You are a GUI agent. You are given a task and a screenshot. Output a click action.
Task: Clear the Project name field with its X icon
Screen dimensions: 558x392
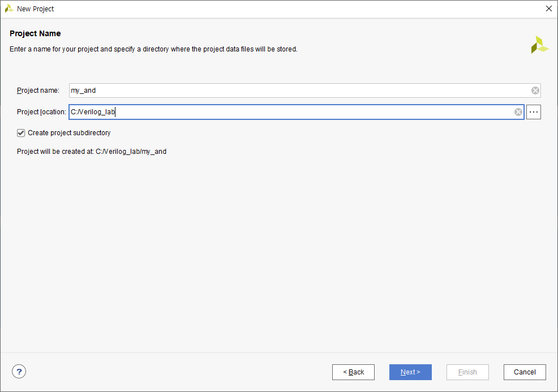pos(535,91)
